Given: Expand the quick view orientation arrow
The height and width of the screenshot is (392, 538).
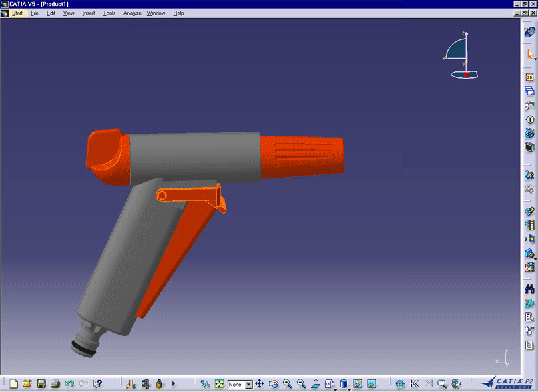Looking at the screenshot, I should click(335, 388).
